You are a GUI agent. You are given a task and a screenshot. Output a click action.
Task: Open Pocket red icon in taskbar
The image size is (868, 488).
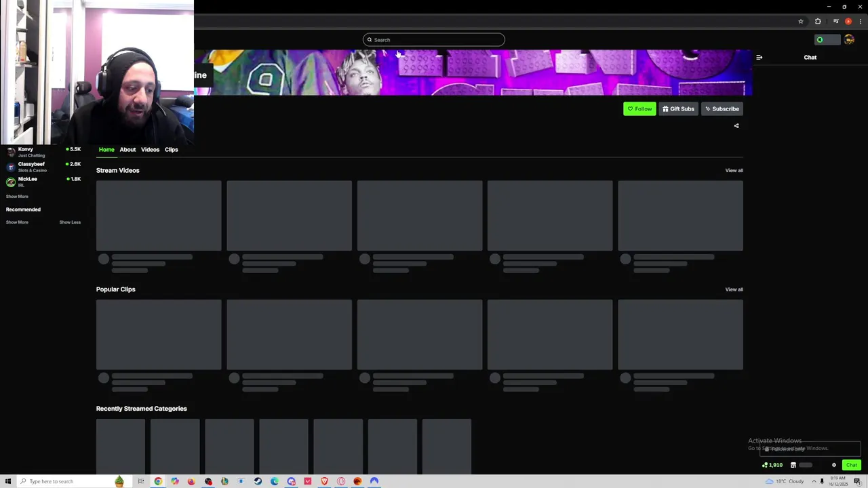pyautogui.click(x=308, y=481)
